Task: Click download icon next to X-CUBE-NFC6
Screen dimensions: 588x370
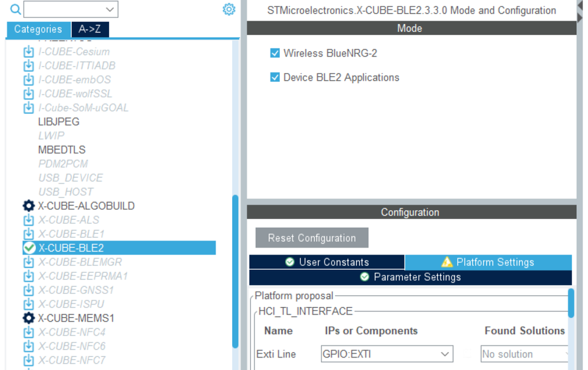Action: [x=28, y=346]
